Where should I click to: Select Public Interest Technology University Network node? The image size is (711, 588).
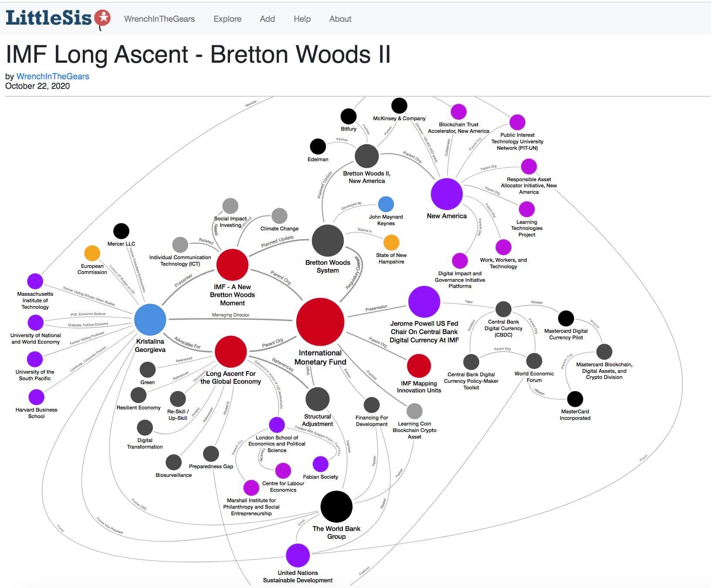[x=517, y=122]
